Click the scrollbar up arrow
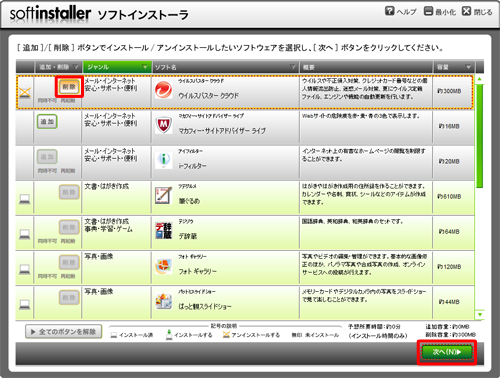This screenshot has height=378, width=500. (x=479, y=79)
